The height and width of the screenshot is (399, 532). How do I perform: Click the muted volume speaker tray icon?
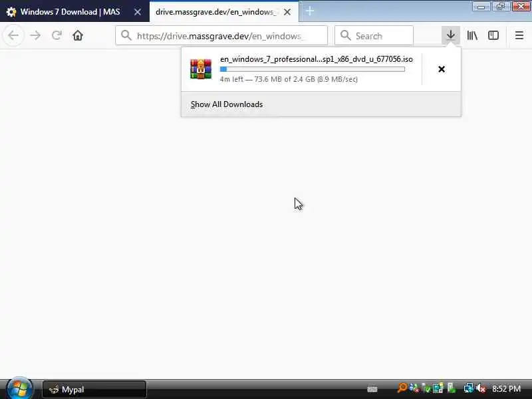pyautogui.click(x=481, y=388)
